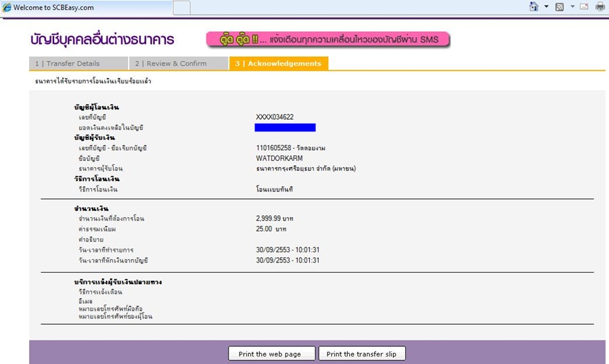
Task: Click the จำนวนเงินที่ต้องการโอน label
Action: click(111, 219)
